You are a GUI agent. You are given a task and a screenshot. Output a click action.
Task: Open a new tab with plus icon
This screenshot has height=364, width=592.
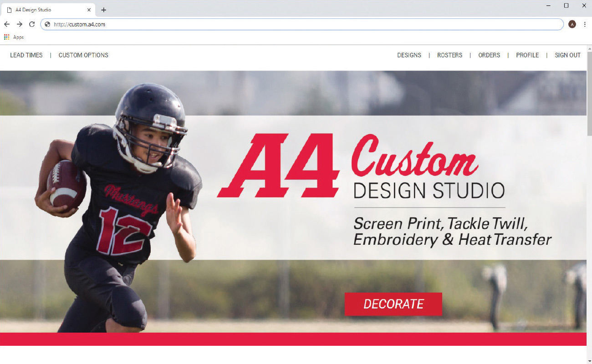[x=103, y=10]
